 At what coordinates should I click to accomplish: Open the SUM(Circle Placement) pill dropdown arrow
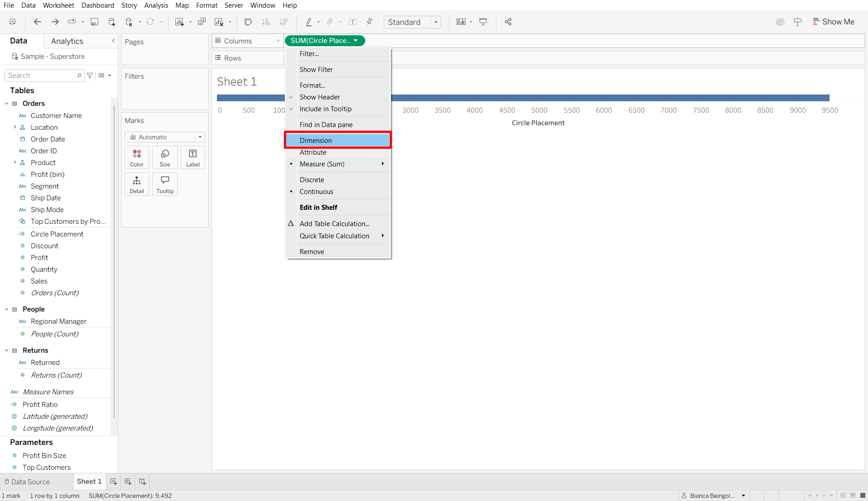coord(356,41)
